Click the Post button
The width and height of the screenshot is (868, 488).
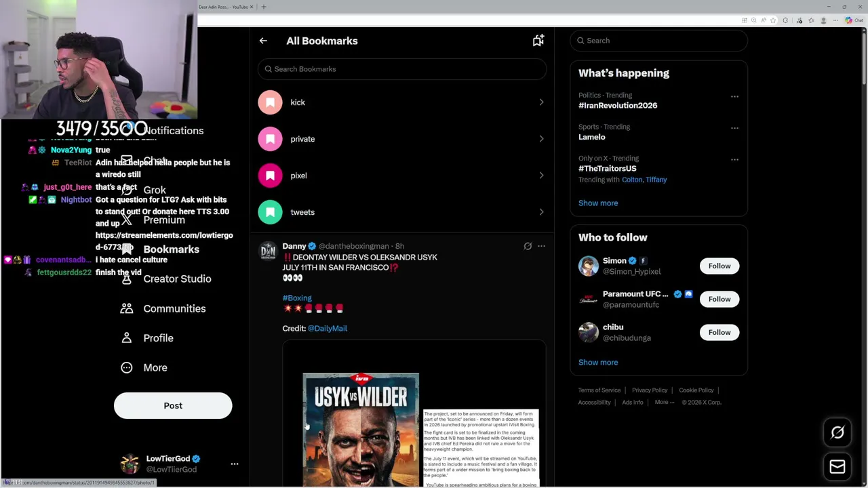coord(173,405)
